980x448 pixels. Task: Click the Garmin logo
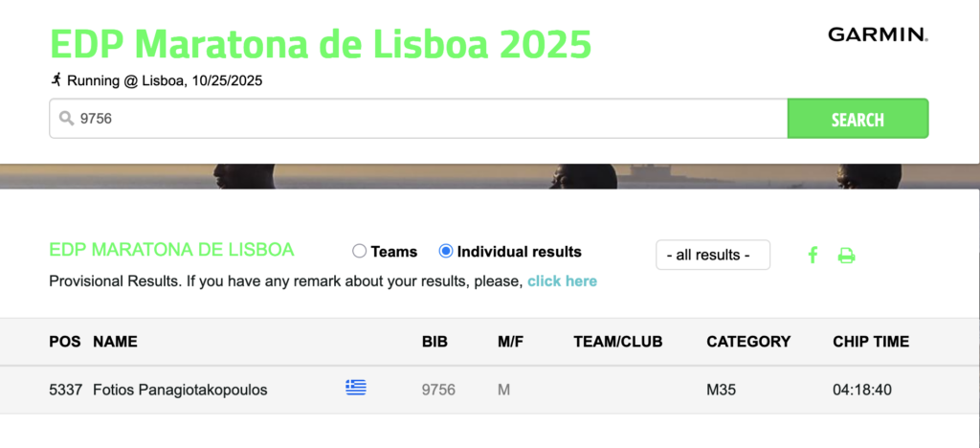pyautogui.click(x=878, y=35)
